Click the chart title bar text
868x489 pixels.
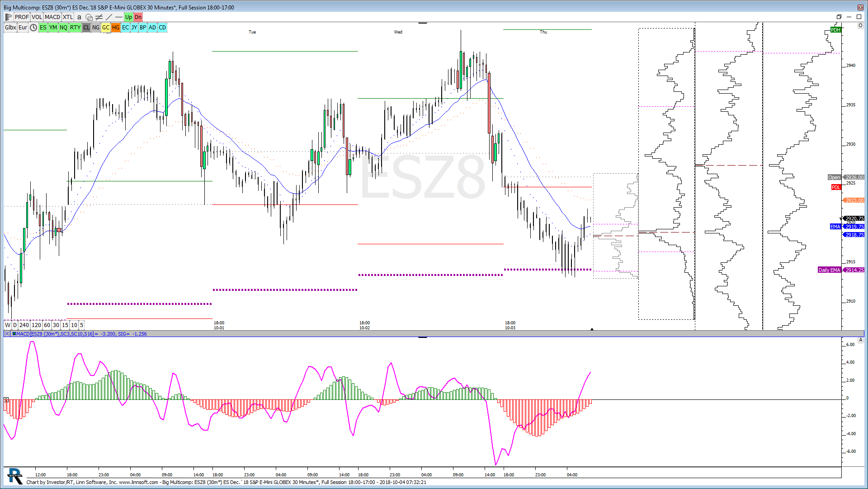point(119,8)
